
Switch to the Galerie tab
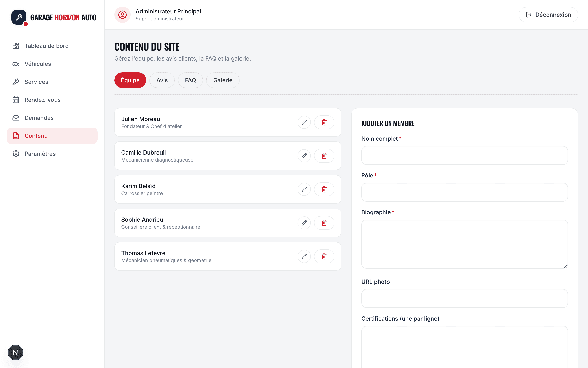(x=223, y=80)
